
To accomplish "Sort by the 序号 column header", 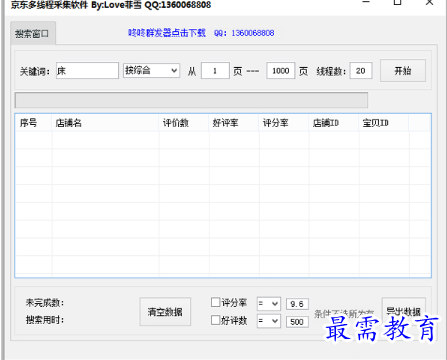I will point(33,123).
